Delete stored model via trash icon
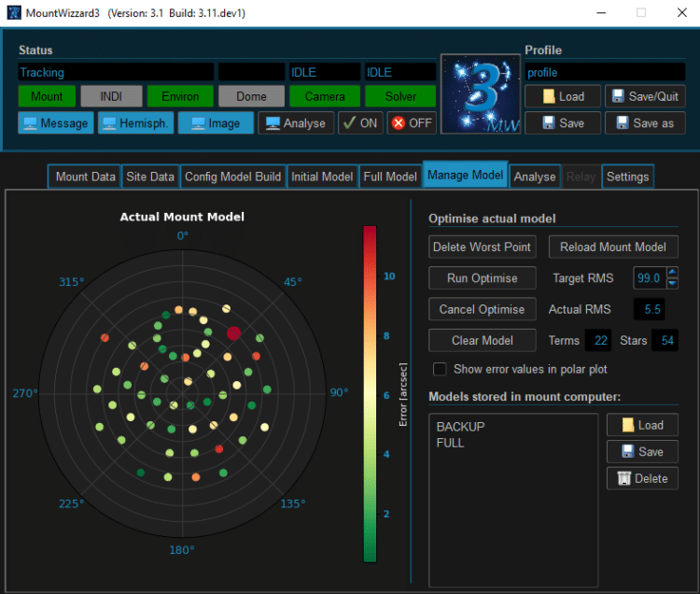 point(623,478)
